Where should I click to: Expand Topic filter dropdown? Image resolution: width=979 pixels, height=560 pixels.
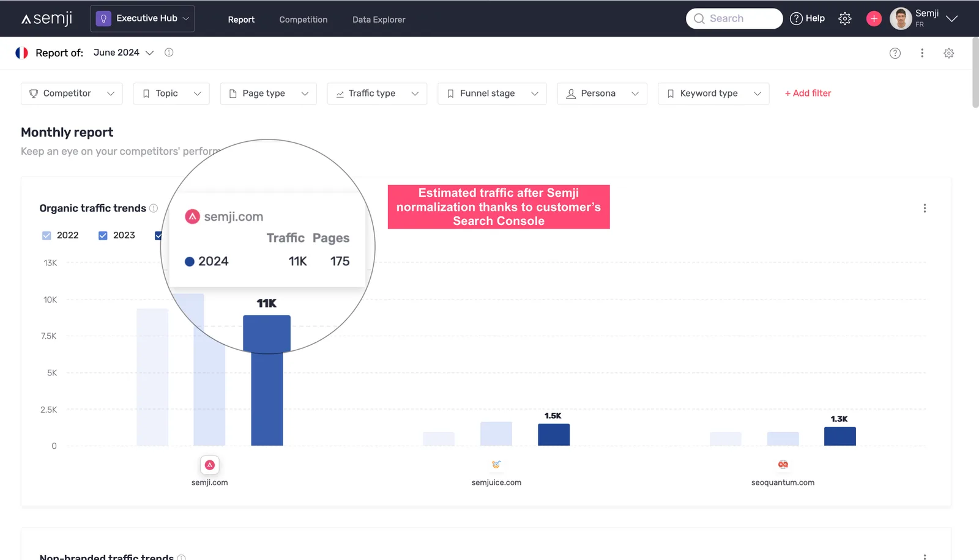click(171, 94)
